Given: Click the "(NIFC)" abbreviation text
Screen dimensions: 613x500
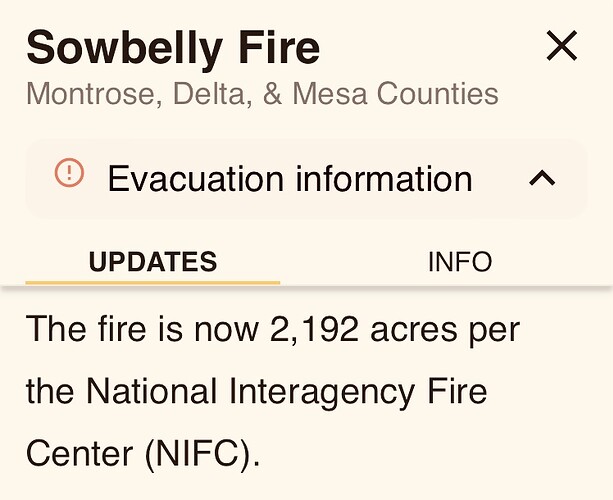Looking at the screenshot, I should [201, 453].
